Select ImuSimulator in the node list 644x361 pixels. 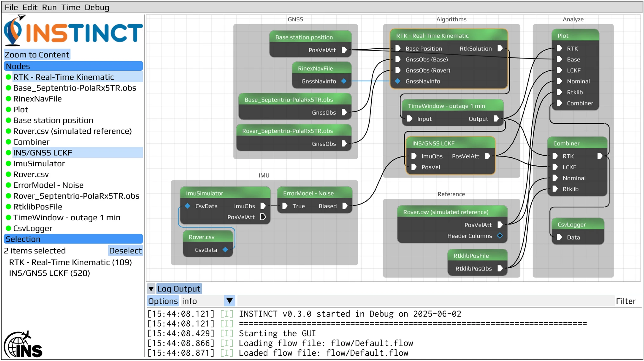(x=39, y=164)
